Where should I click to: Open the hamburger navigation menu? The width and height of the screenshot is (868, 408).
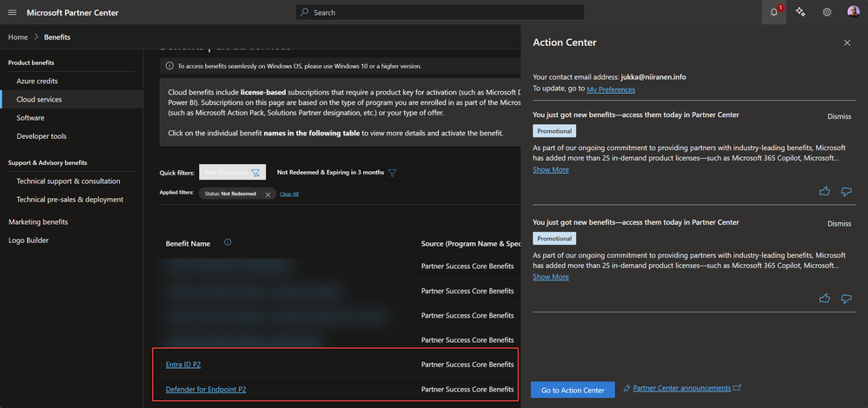(x=12, y=12)
